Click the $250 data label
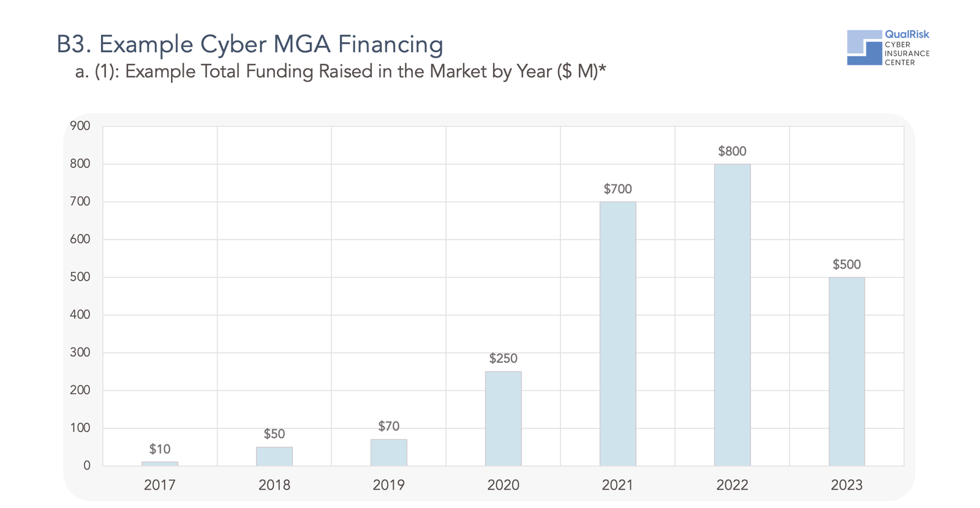The image size is (980, 508). pyautogui.click(x=503, y=358)
